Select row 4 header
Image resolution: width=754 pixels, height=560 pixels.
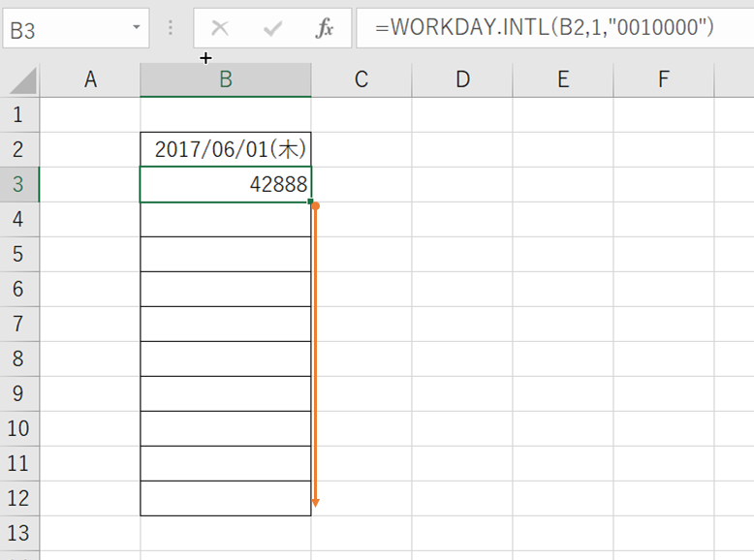(19, 219)
